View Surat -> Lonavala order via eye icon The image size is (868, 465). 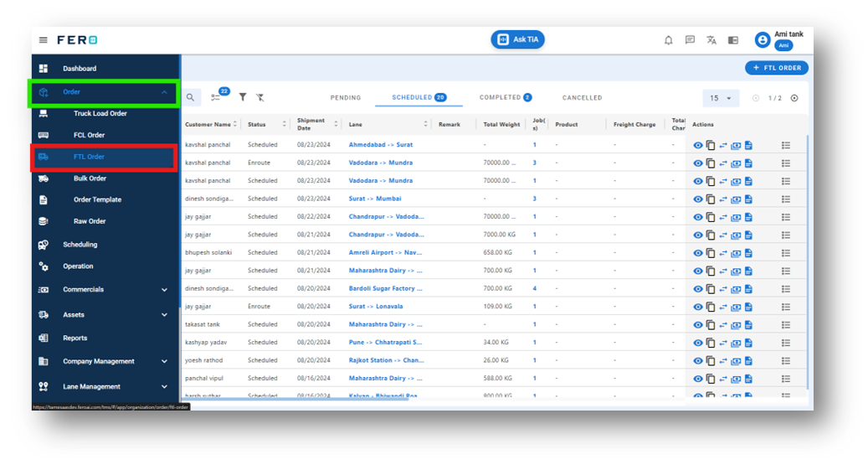[x=698, y=307]
